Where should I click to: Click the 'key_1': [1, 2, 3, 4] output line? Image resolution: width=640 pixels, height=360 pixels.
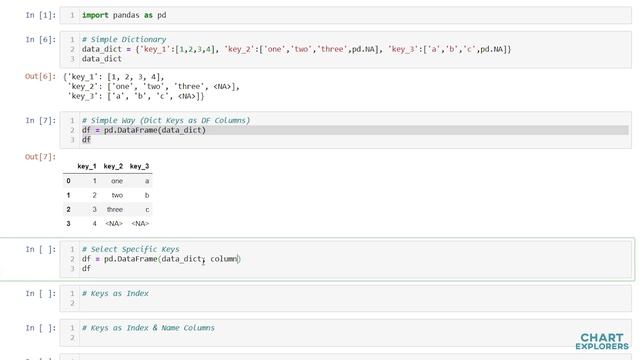coord(114,77)
